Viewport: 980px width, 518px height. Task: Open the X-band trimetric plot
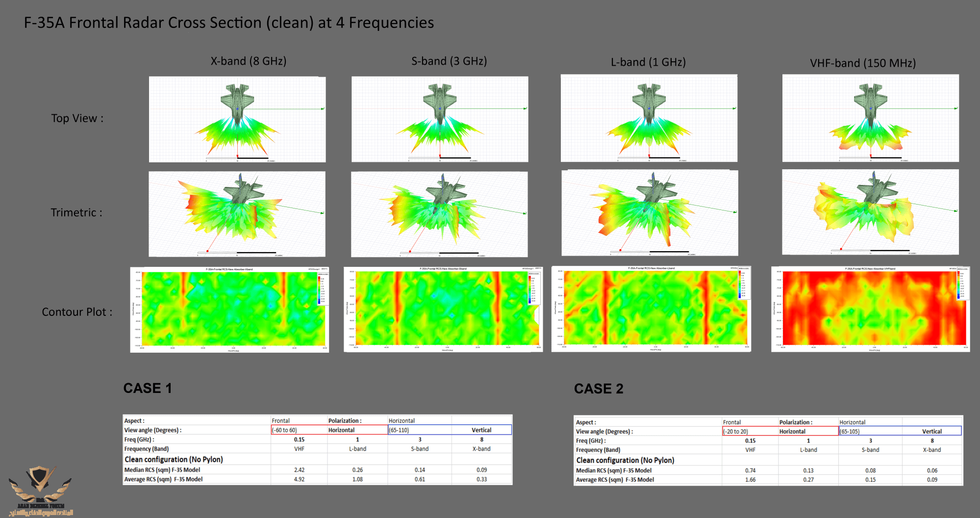point(237,214)
